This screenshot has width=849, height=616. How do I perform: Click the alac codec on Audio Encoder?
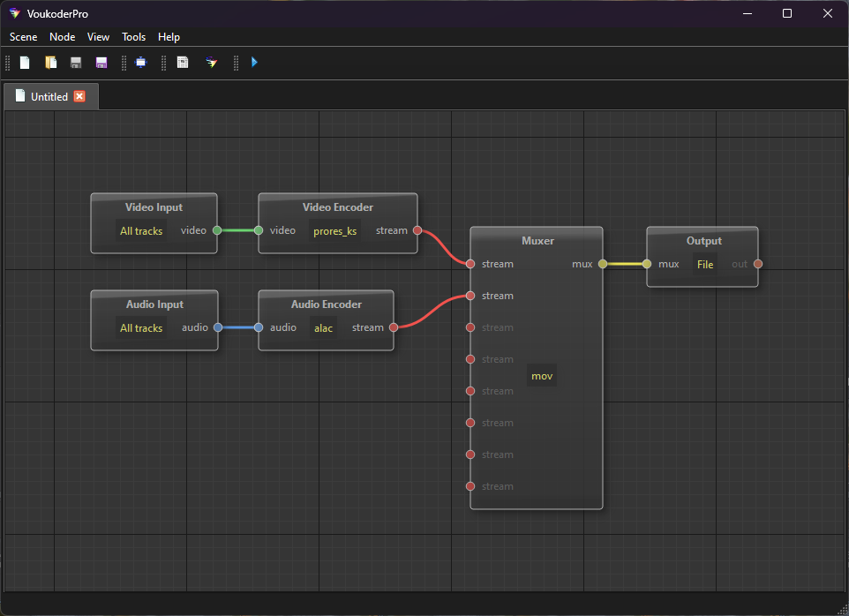coord(324,328)
